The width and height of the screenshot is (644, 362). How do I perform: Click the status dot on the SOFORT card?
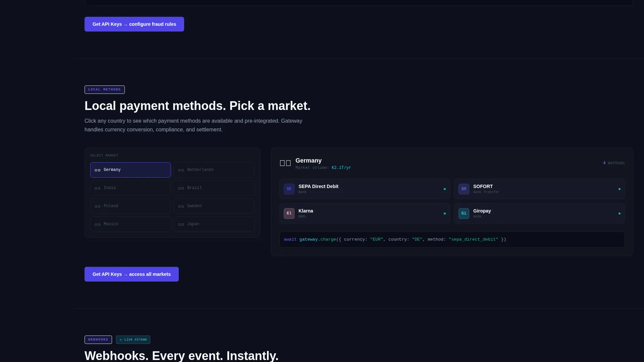[620, 189]
